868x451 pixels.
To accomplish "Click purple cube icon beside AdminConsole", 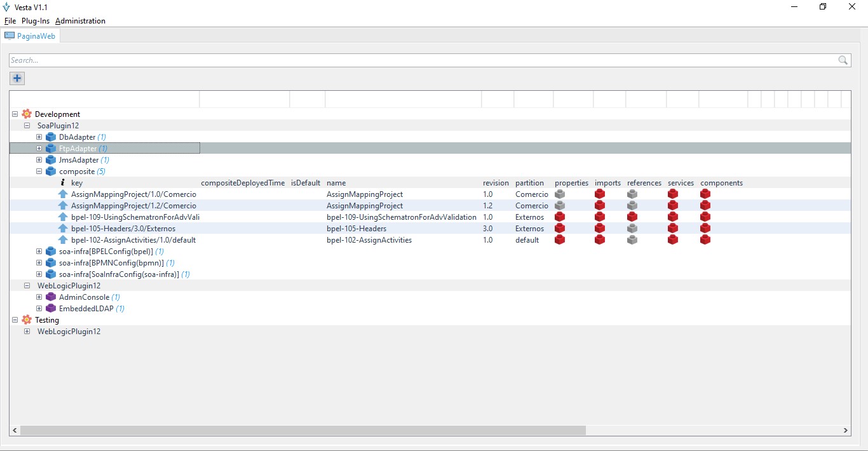I will [x=51, y=297].
